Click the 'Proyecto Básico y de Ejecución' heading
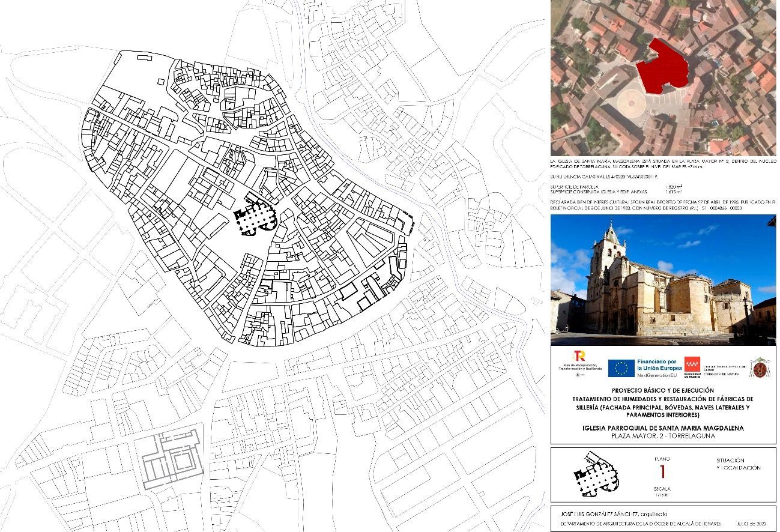Viewport: 780px width, 532px height. [662, 390]
